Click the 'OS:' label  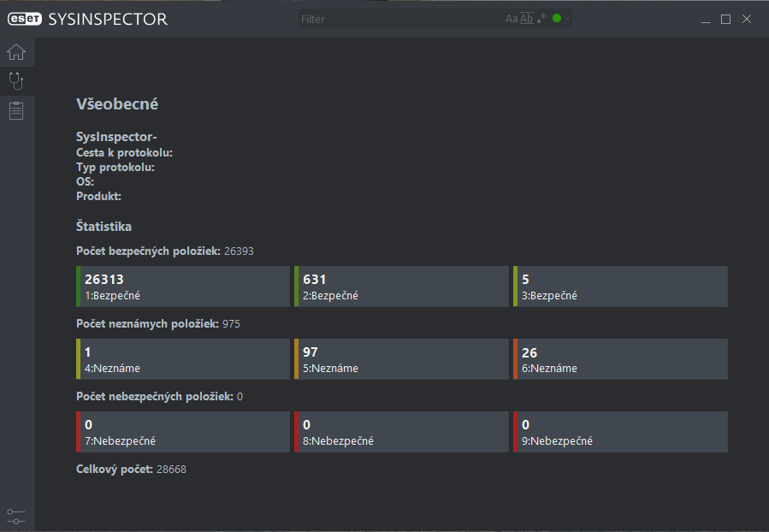(x=85, y=181)
